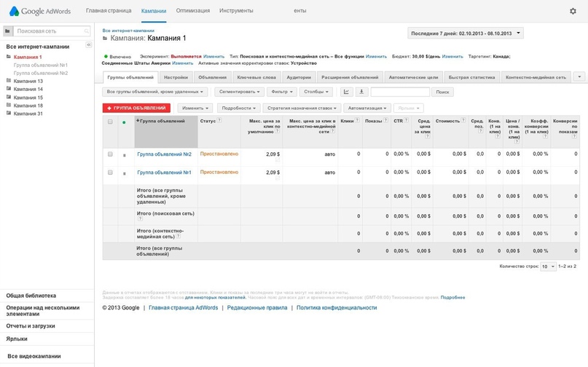Collapse the sidebar with the double-arrow icon
The image size is (588, 367).
tap(88, 45)
